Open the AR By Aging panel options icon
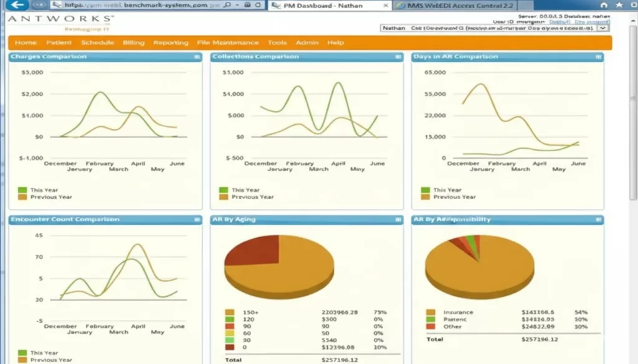The image size is (638, 364). coord(397,219)
